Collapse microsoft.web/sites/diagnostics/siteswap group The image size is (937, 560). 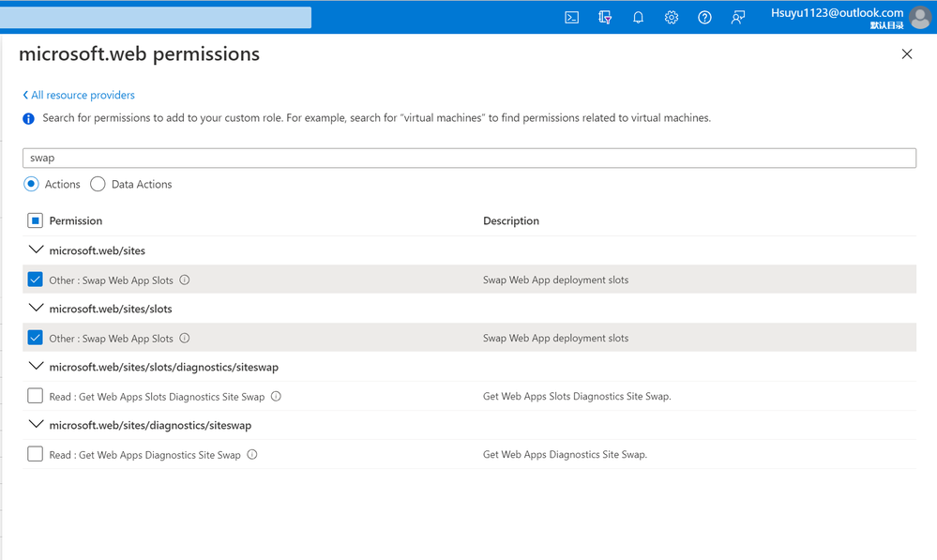pos(37,425)
